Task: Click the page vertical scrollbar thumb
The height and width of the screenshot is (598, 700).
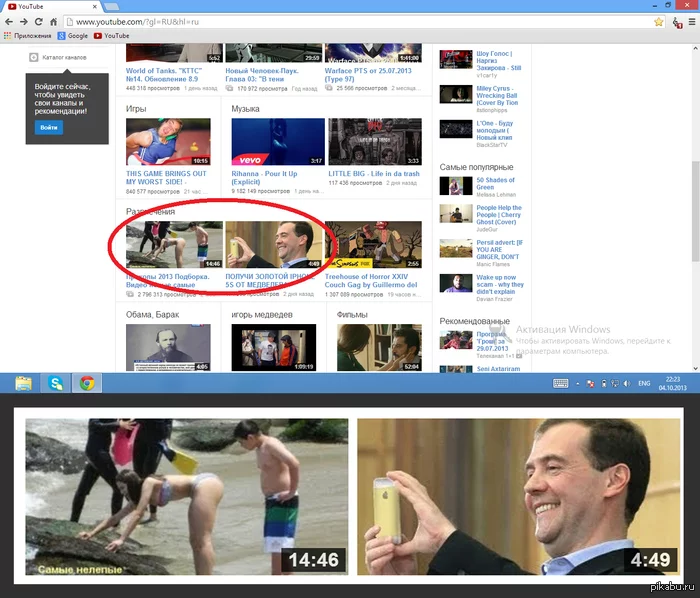Action: [x=696, y=211]
